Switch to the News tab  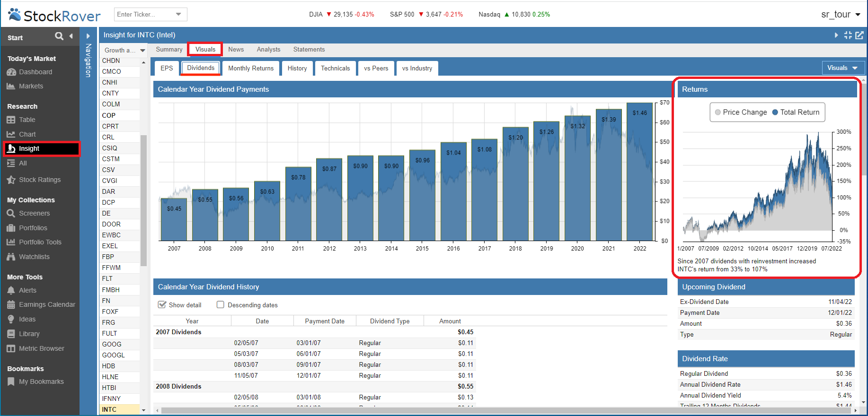pos(236,49)
